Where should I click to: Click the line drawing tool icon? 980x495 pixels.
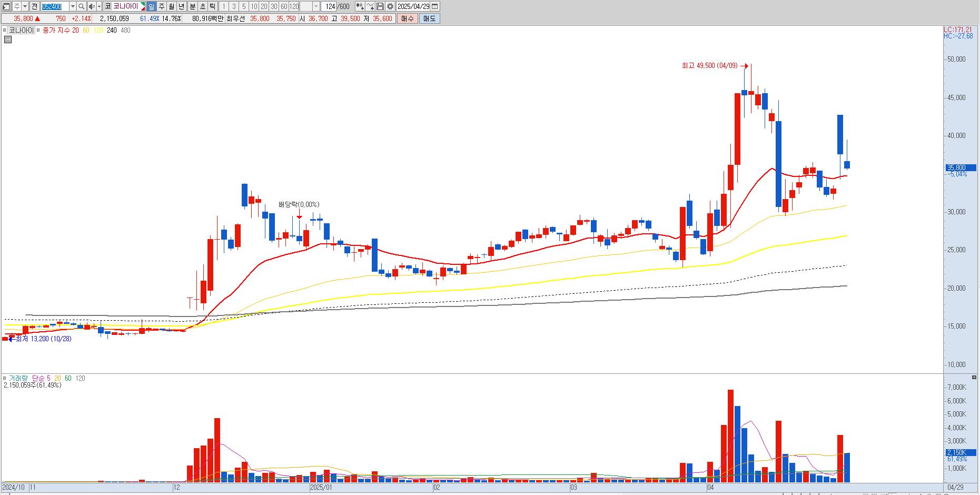(370, 6)
